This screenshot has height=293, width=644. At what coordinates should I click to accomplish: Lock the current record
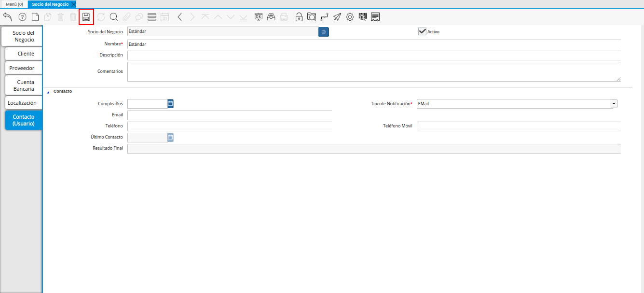[x=299, y=16]
